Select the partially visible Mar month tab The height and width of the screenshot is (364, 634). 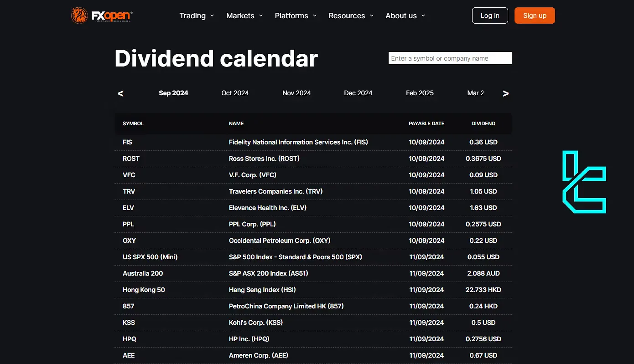[476, 93]
